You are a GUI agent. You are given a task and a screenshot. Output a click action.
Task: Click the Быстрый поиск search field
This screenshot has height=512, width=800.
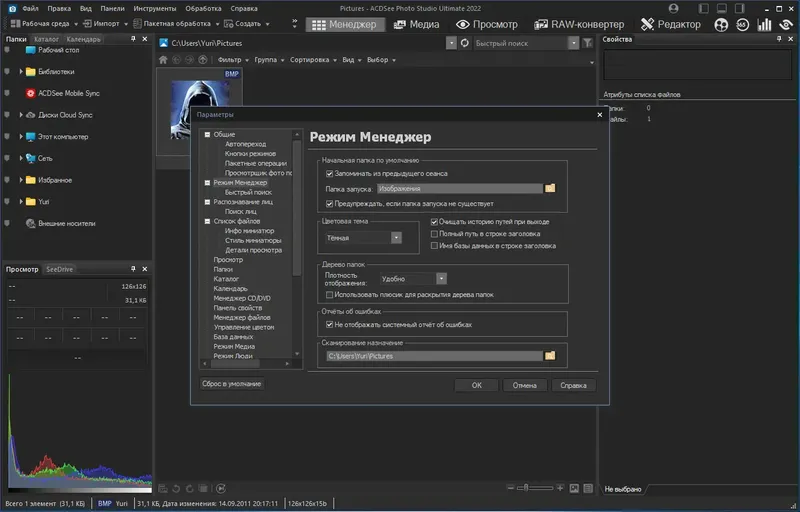(520, 43)
